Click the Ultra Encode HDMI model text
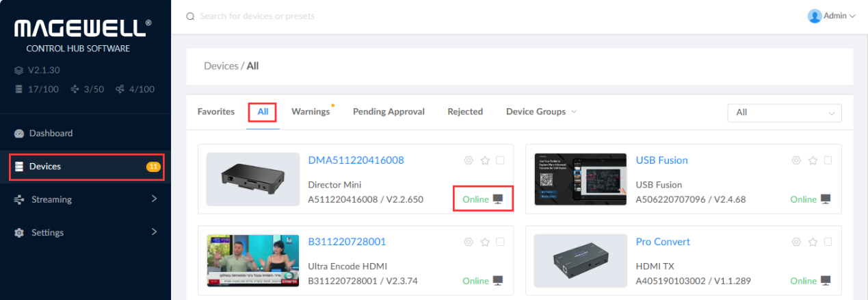The image size is (868, 300). coord(347,266)
